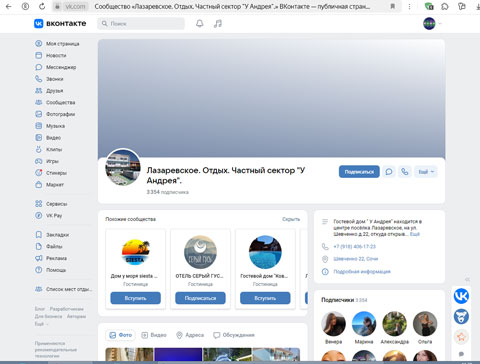Click the star icon in right panel
480x364 pixels.
[x=461, y=337]
